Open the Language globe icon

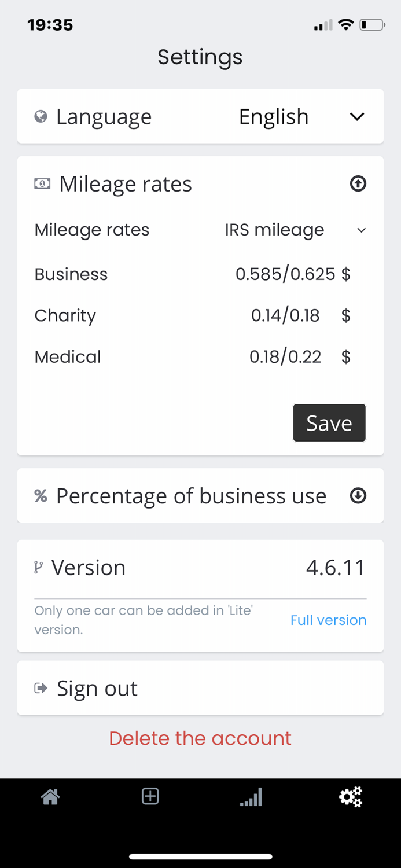pos(39,116)
